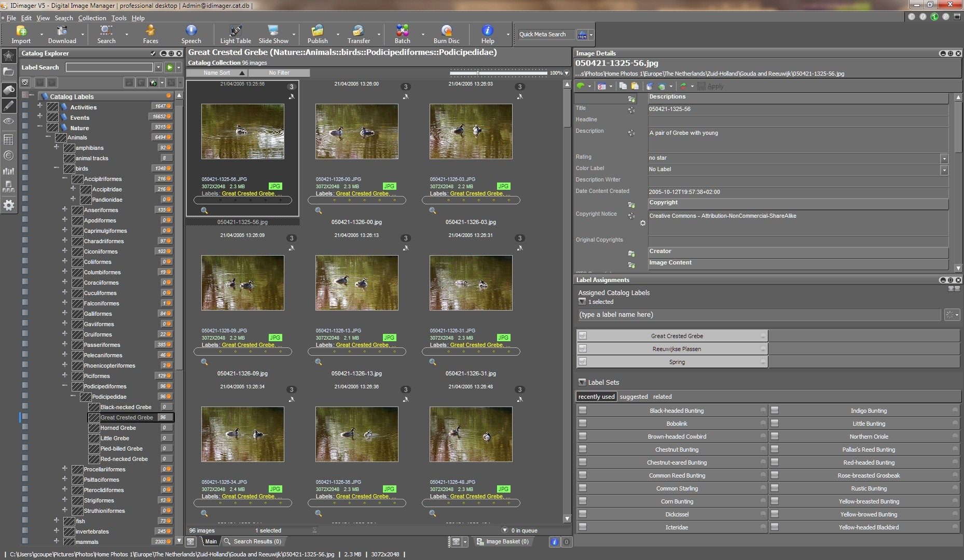
Task: Open the Collection menu
Action: click(92, 18)
